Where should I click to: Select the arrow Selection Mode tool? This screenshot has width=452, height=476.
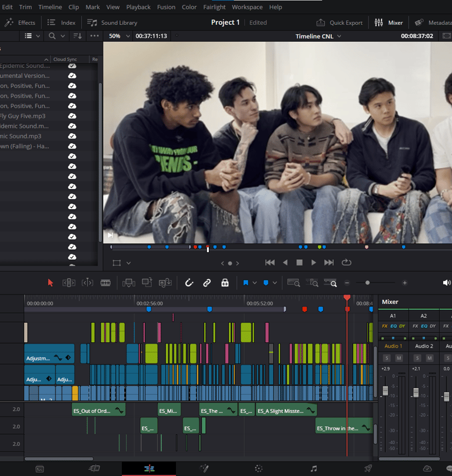point(50,283)
